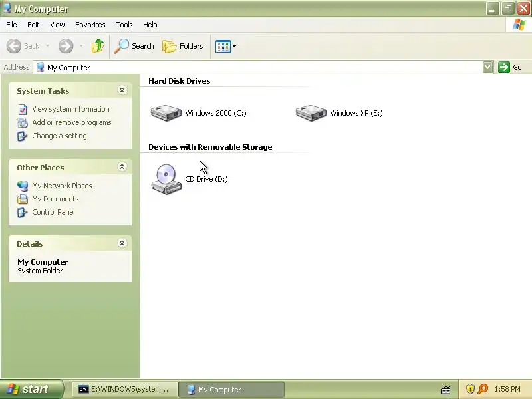Click the My Computer icon in Address bar
The image size is (532, 399).
[40, 67]
